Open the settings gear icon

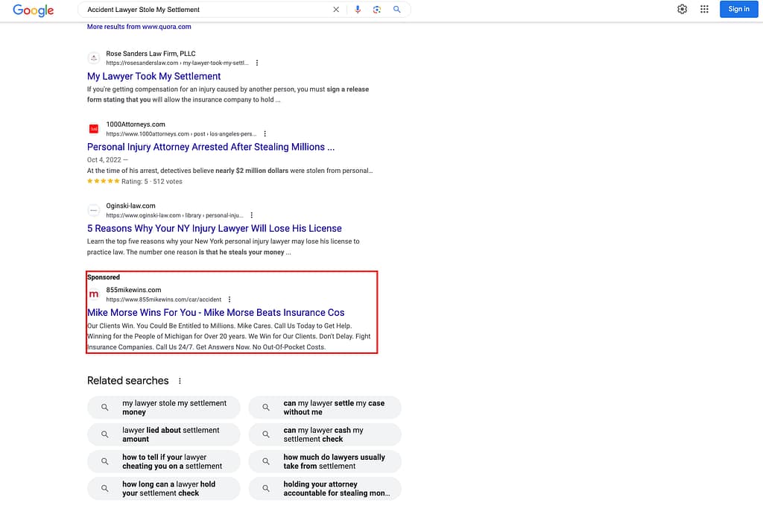click(683, 9)
